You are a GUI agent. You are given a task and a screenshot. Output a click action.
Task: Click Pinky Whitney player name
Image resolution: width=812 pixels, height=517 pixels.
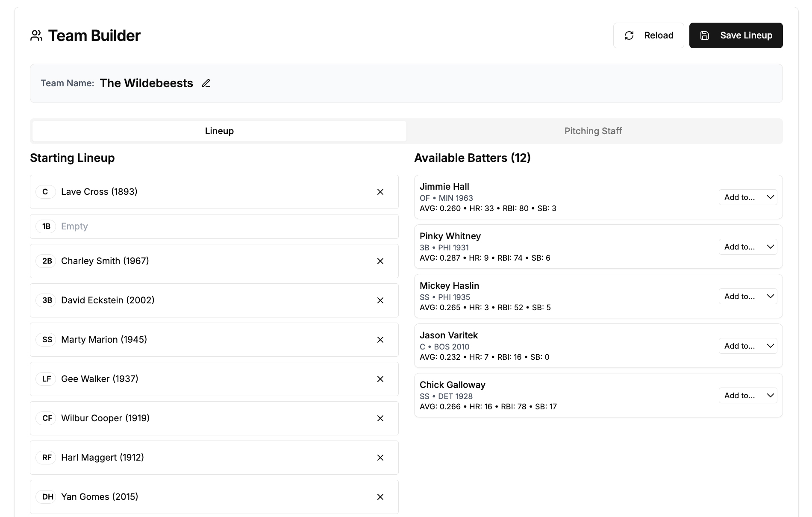450,236
